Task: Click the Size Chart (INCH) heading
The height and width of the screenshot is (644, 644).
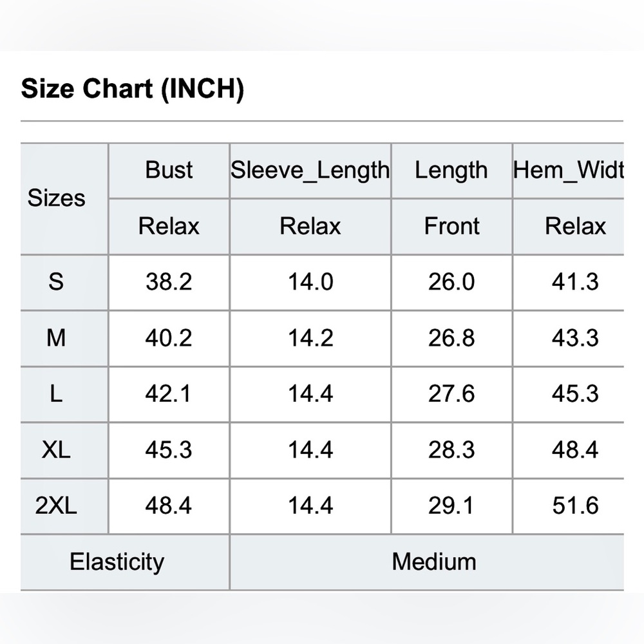Action: (132, 89)
